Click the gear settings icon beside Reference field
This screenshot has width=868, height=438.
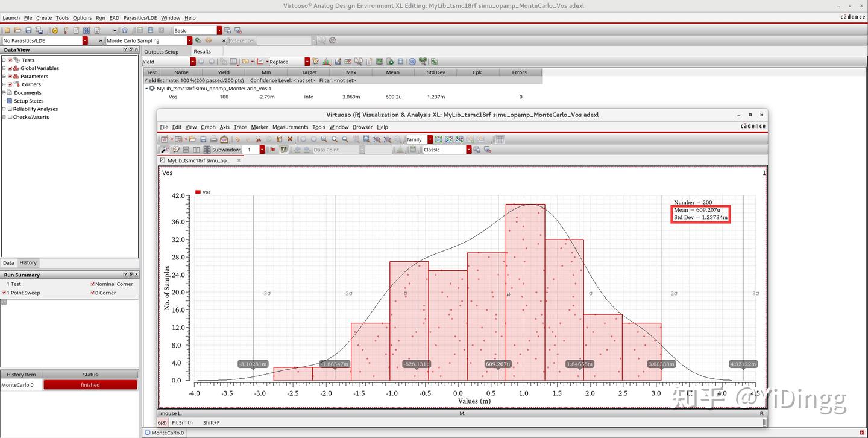[332, 40]
